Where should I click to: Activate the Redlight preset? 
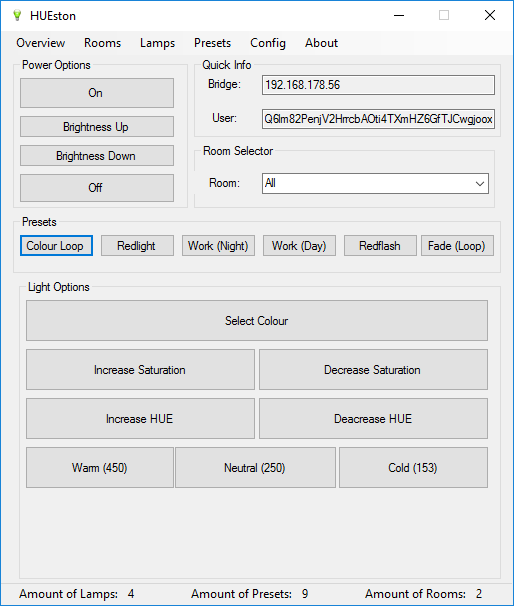[x=138, y=246]
